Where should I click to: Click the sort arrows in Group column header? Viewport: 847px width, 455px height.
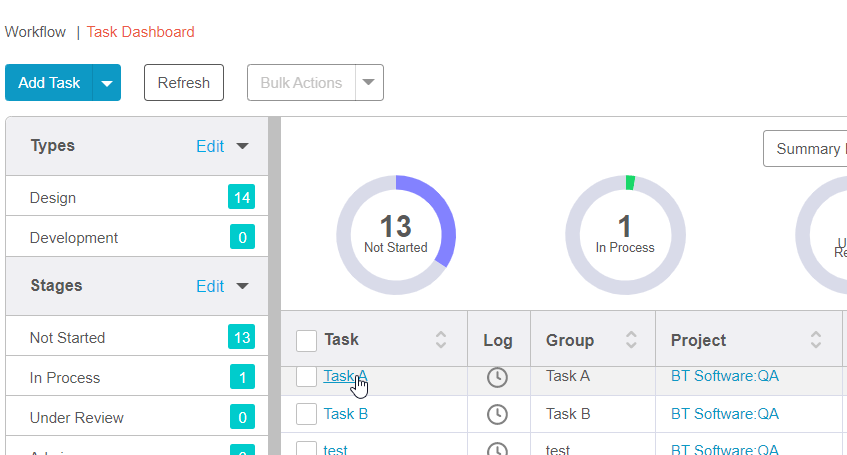(631, 340)
